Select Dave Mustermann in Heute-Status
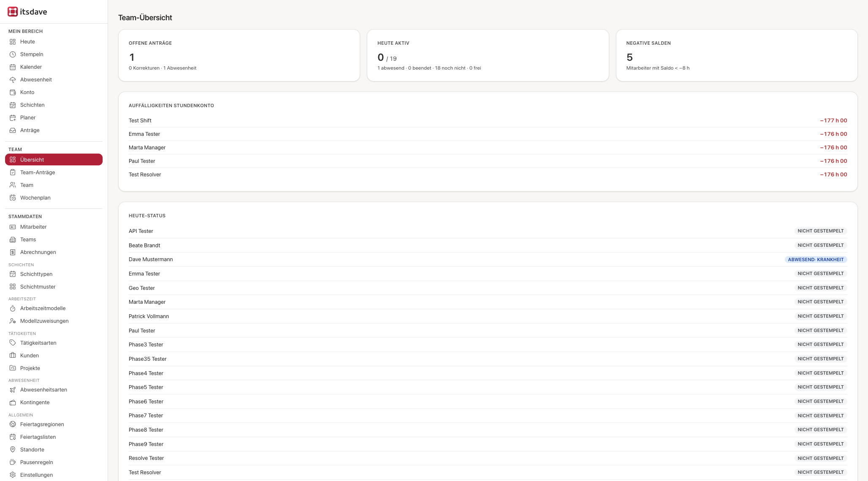 point(488,259)
